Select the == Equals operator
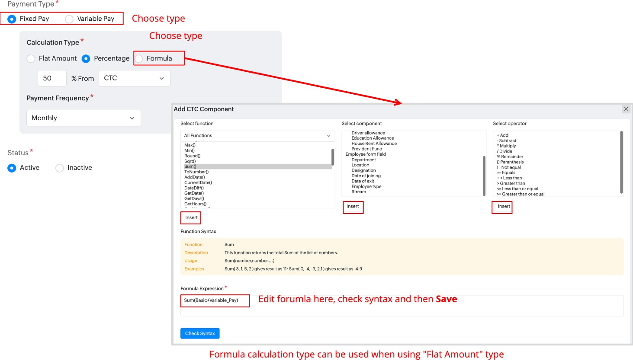633x364 pixels. point(506,173)
